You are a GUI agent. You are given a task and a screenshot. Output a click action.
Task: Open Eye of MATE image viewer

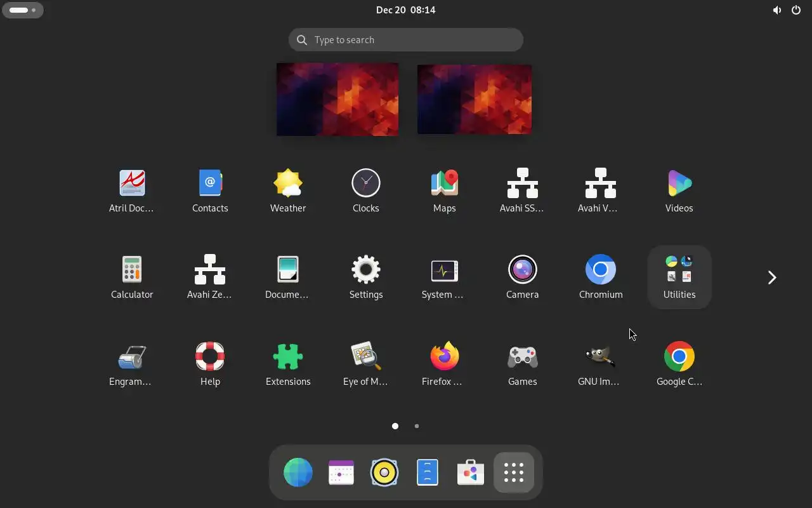(366, 364)
